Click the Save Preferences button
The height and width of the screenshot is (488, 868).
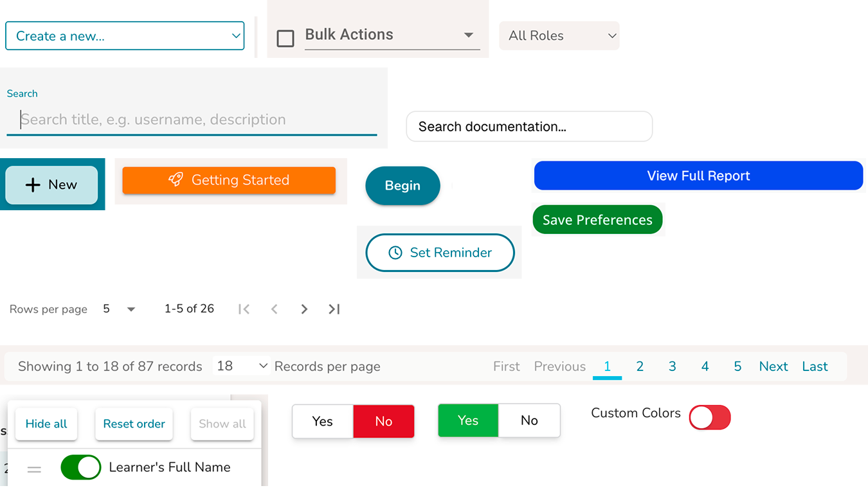click(597, 219)
